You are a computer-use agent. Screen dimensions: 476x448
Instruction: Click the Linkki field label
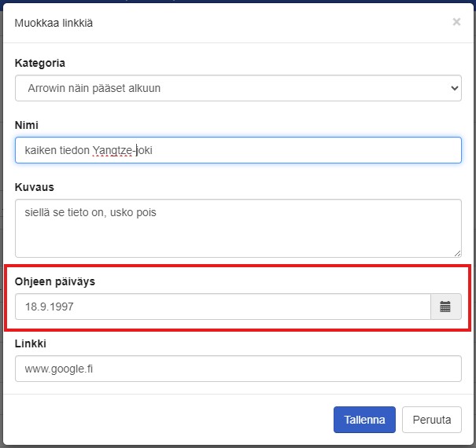coord(31,343)
